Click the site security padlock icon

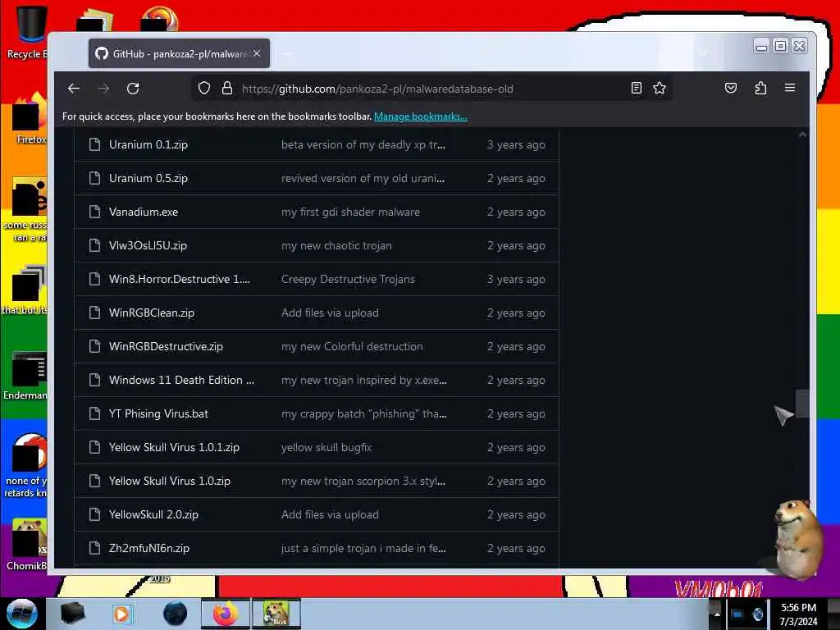(227, 89)
